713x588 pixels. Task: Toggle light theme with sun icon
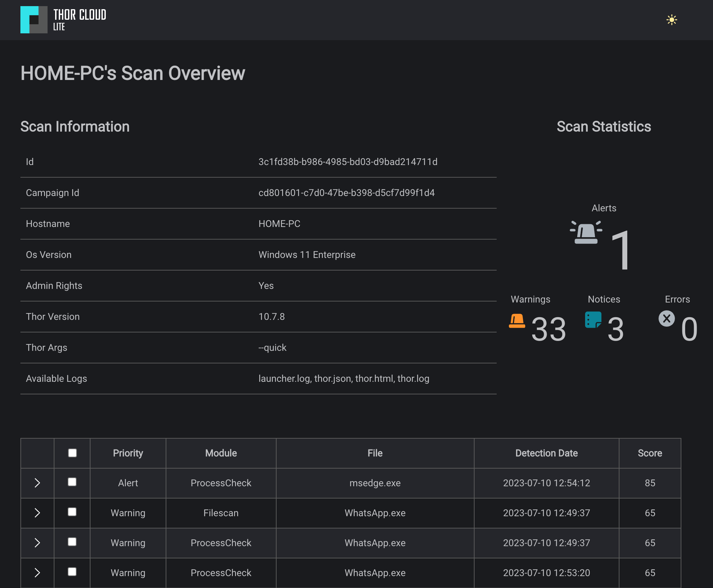coord(671,20)
